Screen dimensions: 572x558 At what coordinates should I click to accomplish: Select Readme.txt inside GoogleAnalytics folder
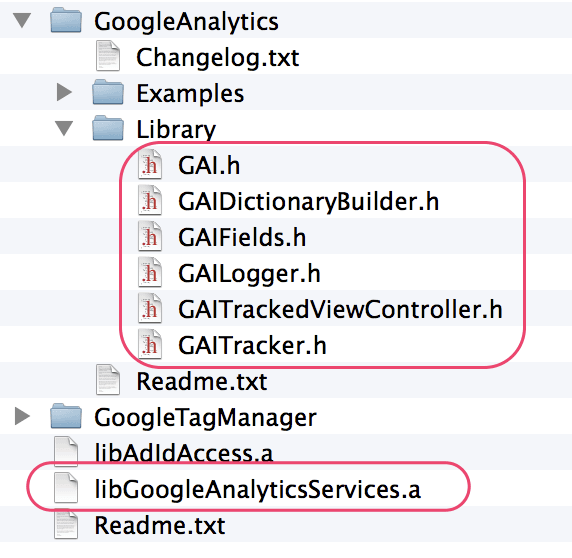pyautogui.click(x=202, y=381)
